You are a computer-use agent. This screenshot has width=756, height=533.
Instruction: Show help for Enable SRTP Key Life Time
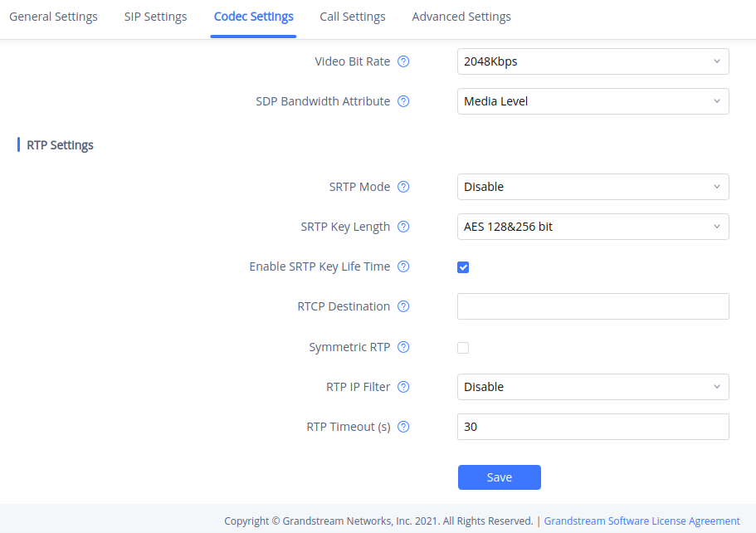point(403,266)
